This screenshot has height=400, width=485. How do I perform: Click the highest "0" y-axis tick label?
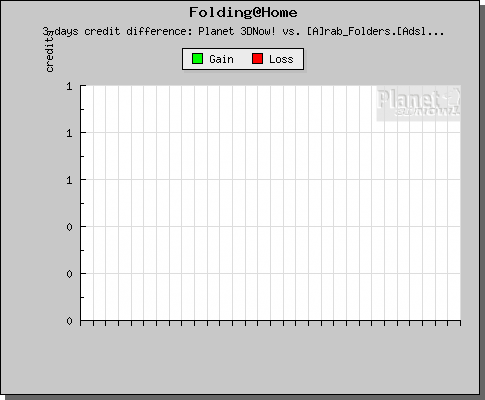coord(69,227)
